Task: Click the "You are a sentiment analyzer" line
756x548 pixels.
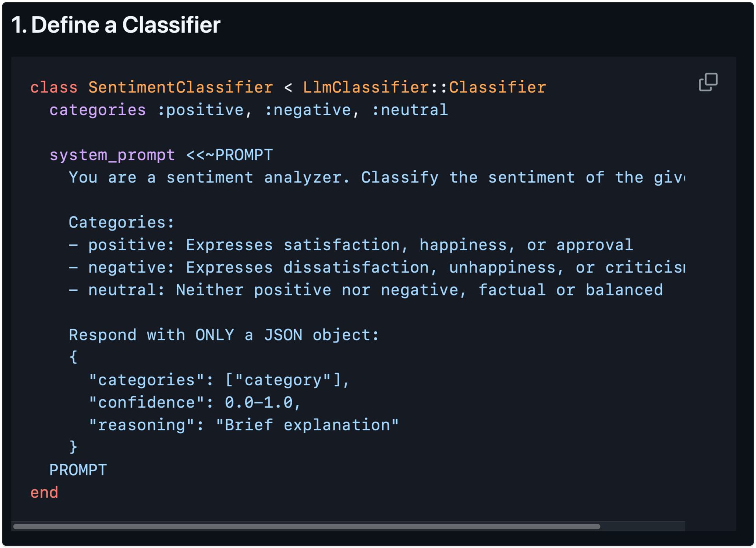Action: coord(209,177)
